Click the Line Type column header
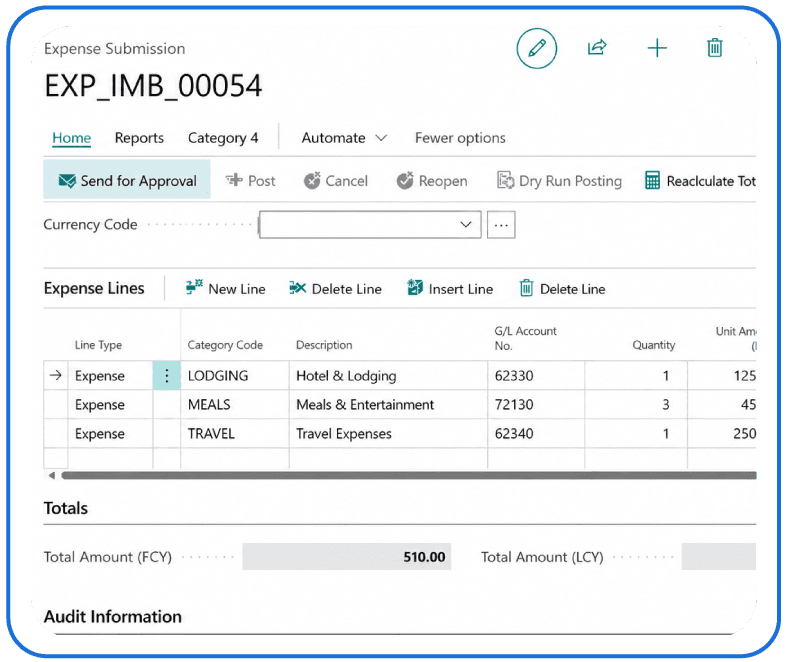This screenshot has width=786, height=662. 98,345
